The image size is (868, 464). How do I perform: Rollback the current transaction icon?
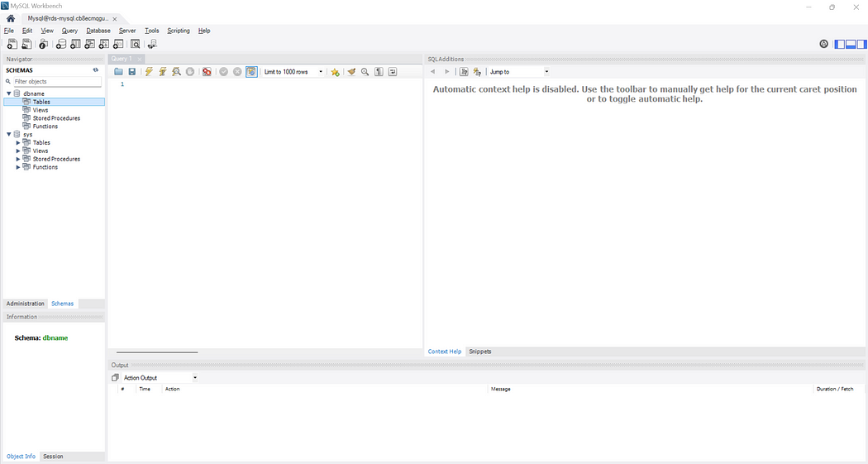[x=237, y=72]
